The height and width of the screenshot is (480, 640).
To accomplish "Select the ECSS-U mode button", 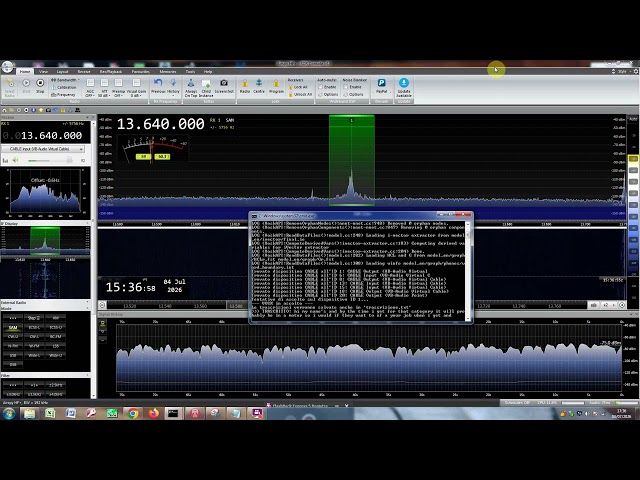I will click(56, 327).
